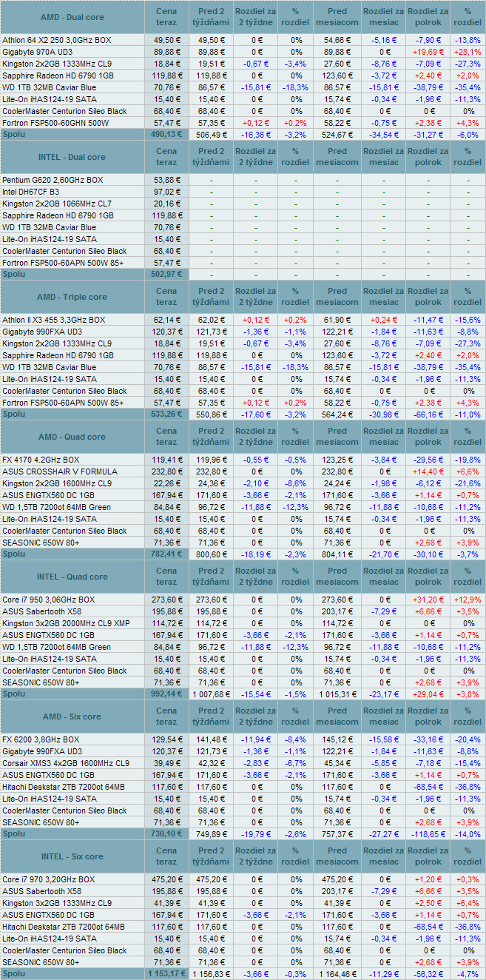Click 'Cena teraz' header in INTEL - Six core section

tap(166, 856)
